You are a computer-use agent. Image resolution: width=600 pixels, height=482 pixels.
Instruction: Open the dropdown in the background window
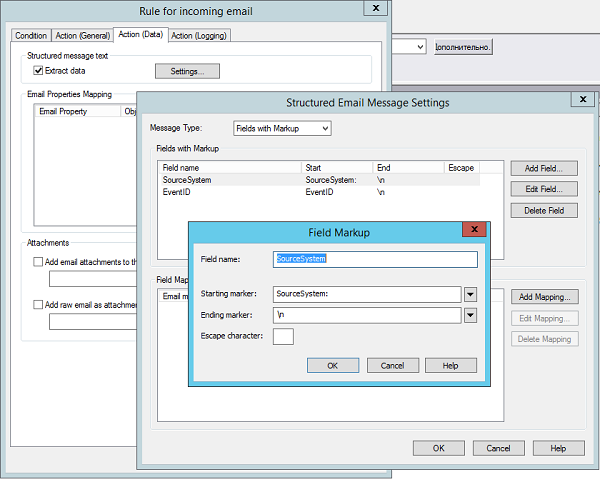[x=420, y=47]
